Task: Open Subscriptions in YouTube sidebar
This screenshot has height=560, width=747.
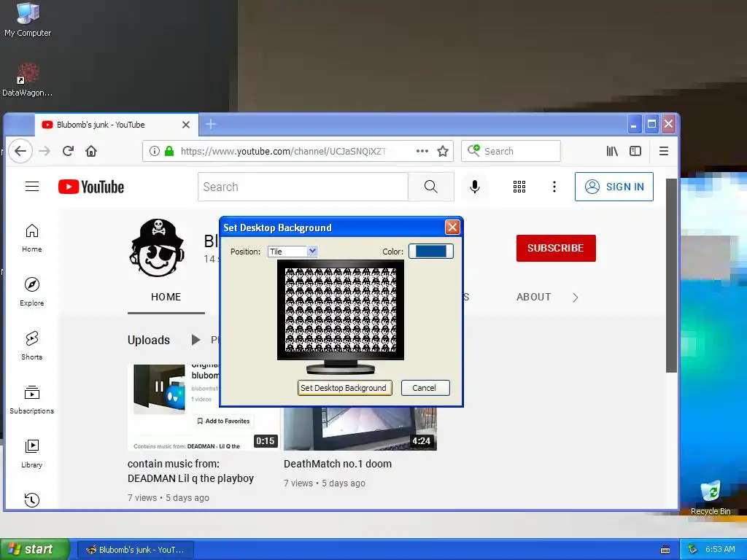Action: pyautogui.click(x=32, y=399)
